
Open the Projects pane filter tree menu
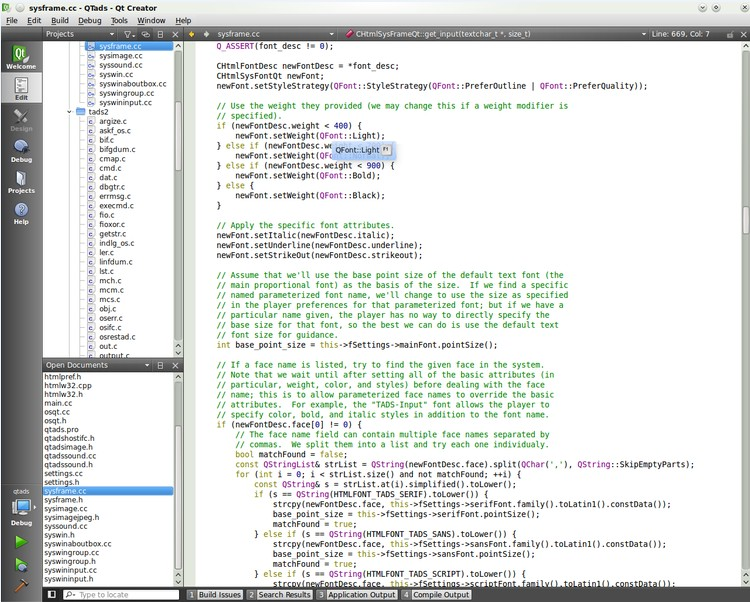tap(129, 34)
